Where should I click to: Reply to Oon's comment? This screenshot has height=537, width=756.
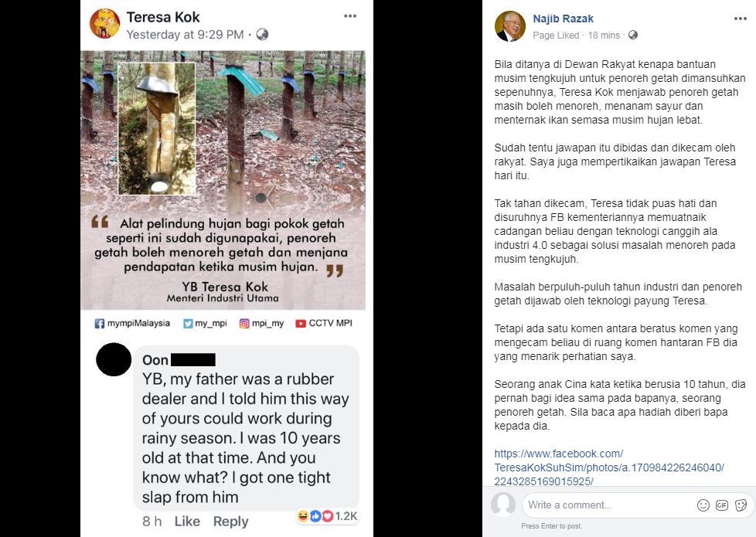[x=230, y=522]
